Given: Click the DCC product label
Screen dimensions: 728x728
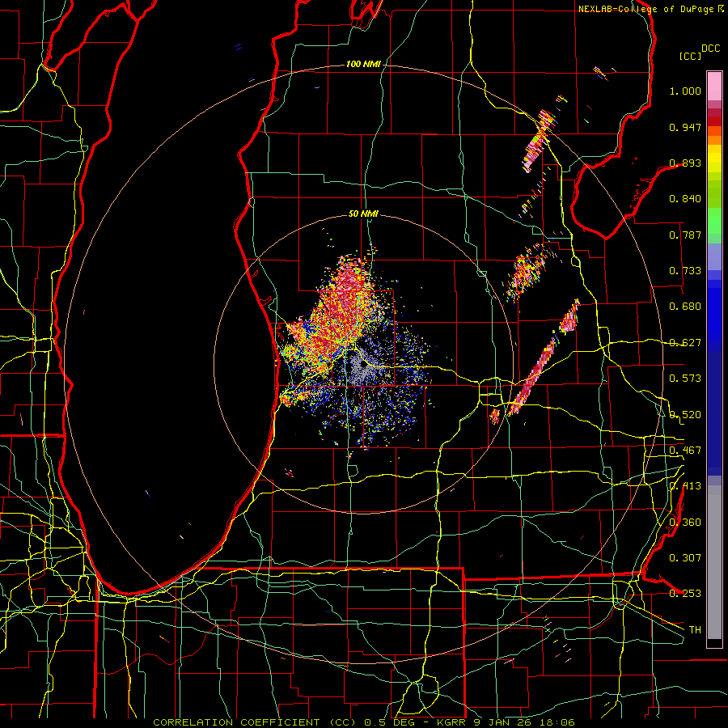Looking at the screenshot, I should (x=710, y=49).
